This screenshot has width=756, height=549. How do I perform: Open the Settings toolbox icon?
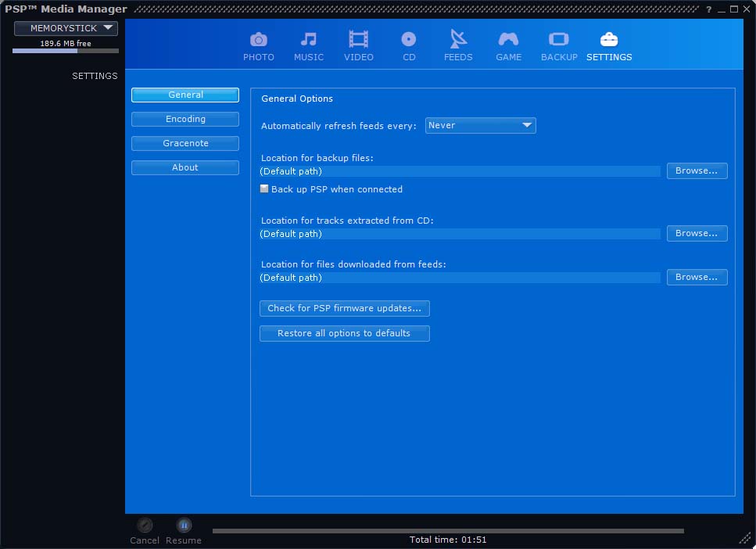pos(609,40)
